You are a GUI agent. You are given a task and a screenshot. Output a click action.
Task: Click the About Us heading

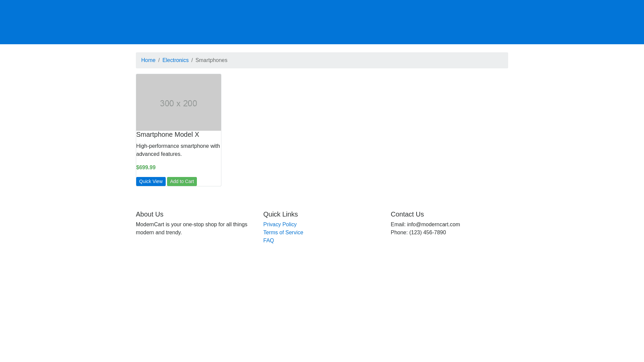tap(150, 214)
